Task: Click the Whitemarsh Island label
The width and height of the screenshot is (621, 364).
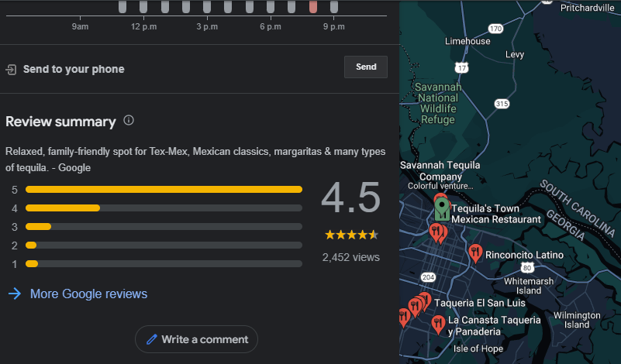Action: (x=529, y=286)
